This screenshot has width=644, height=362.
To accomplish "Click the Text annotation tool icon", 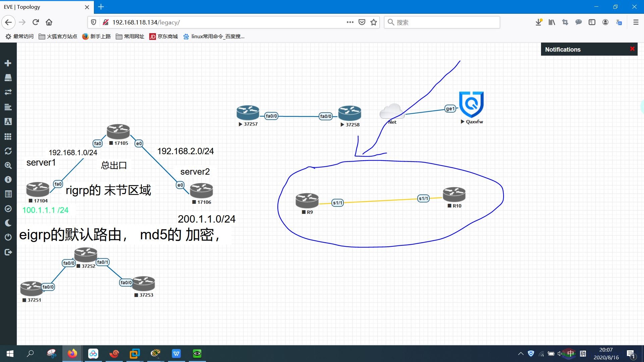I will [x=8, y=122].
